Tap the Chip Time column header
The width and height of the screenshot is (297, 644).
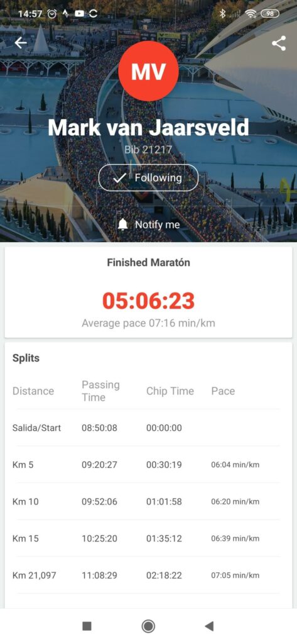tap(170, 391)
